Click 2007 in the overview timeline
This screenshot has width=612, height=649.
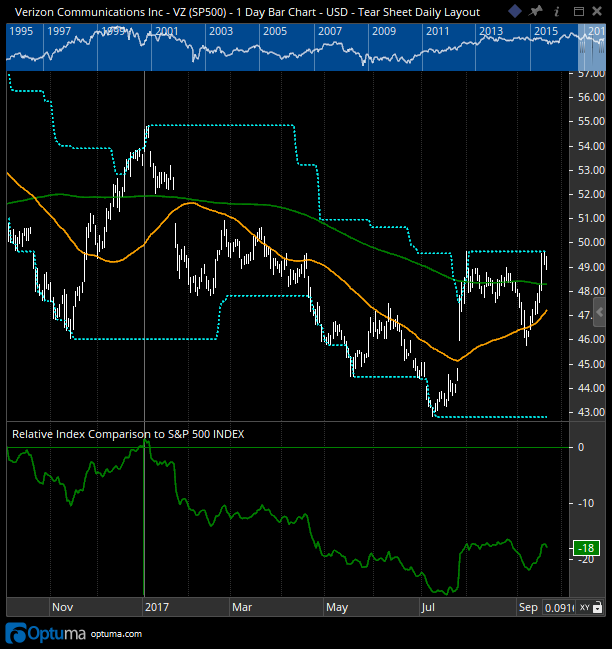pos(330,31)
